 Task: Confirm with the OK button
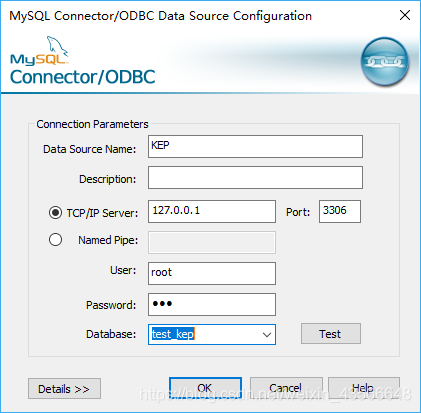(205, 388)
